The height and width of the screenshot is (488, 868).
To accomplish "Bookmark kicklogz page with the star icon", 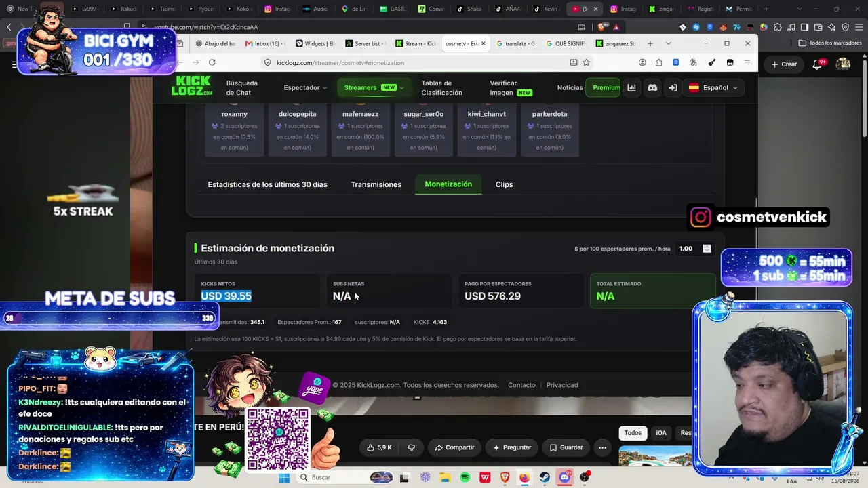I will tap(587, 62).
